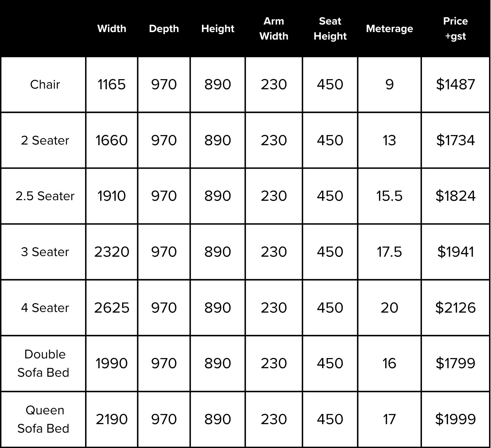Select the 2.5 Seater row label
Screen dimensions: 491x448
(45, 196)
